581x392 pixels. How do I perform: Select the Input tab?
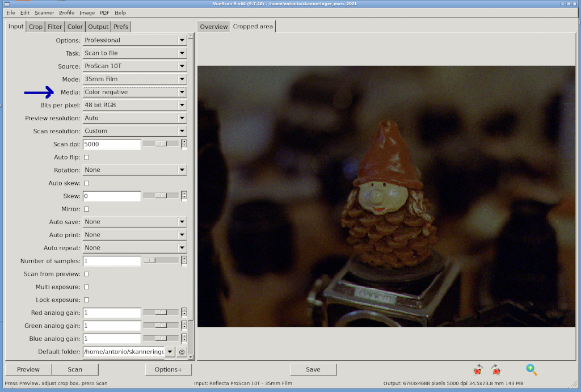point(16,26)
